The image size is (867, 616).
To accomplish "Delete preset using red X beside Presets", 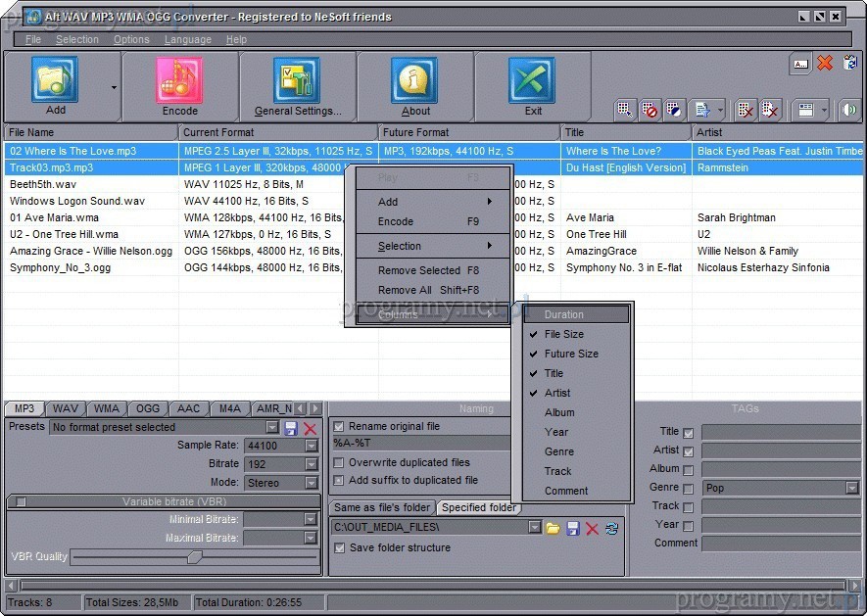I will tap(311, 428).
